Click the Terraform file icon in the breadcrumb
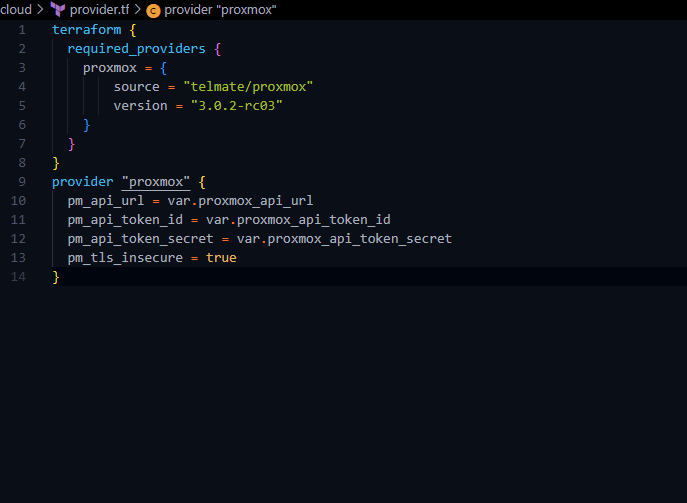 58,9
